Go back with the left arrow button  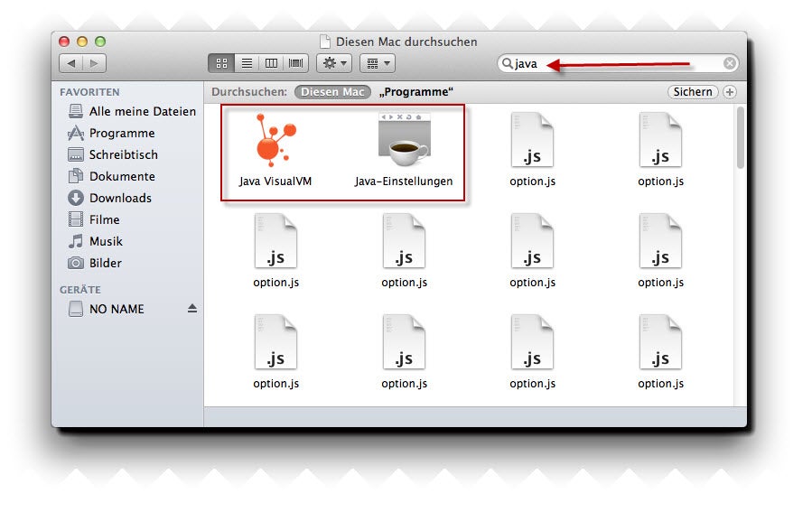pyautogui.click(x=71, y=63)
